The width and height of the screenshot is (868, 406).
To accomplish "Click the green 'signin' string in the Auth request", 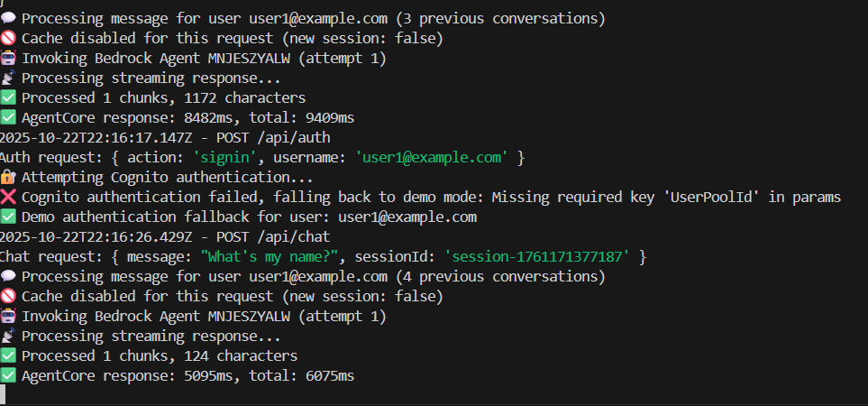I will (224, 158).
